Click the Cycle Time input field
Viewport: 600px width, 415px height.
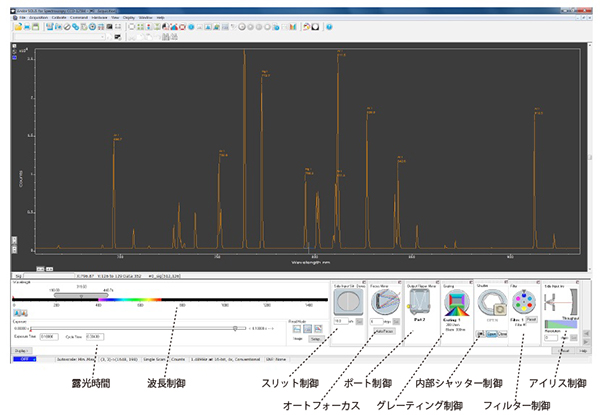(95, 337)
